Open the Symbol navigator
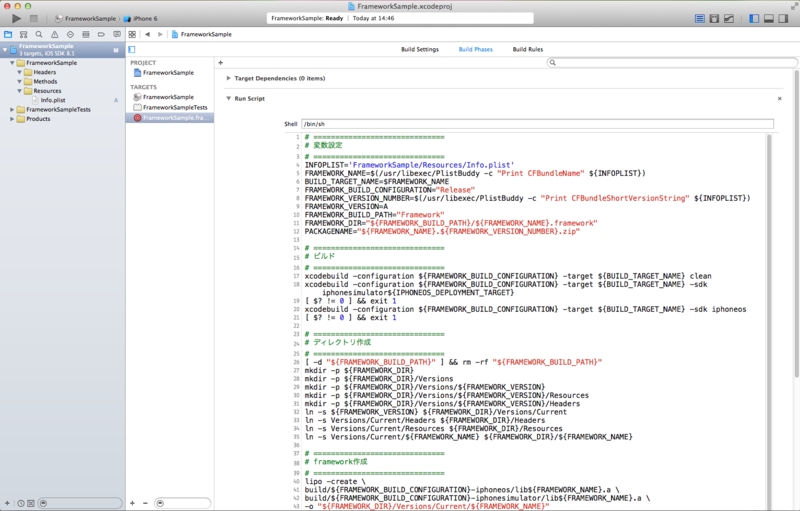This screenshot has width=800, height=511. coord(23,34)
